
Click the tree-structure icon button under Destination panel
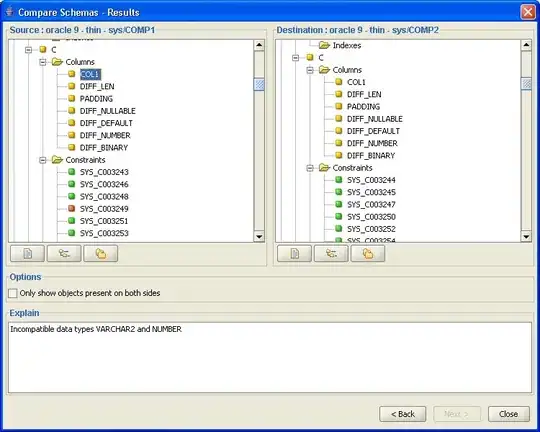tap(331, 254)
